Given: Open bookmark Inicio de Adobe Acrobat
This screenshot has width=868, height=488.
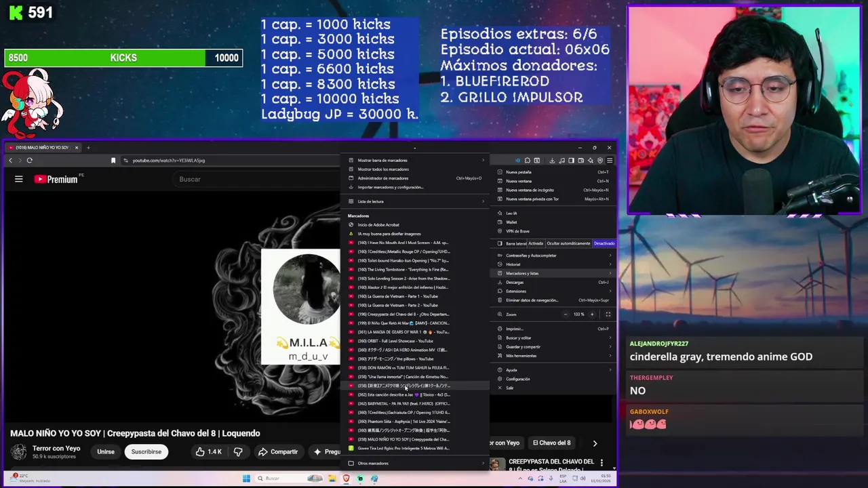Looking at the screenshot, I should [x=416, y=225].
